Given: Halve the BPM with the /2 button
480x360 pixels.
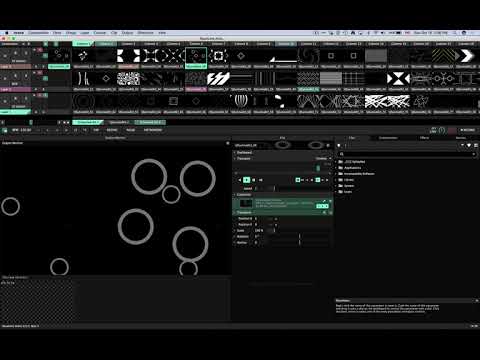Looking at the screenshot, I should click(76, 130).
